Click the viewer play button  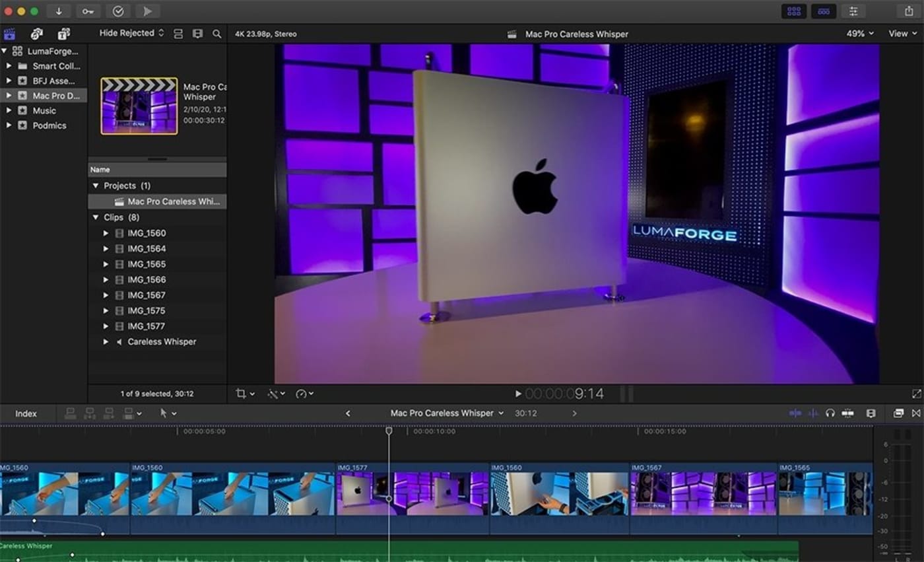pos(518,394)
